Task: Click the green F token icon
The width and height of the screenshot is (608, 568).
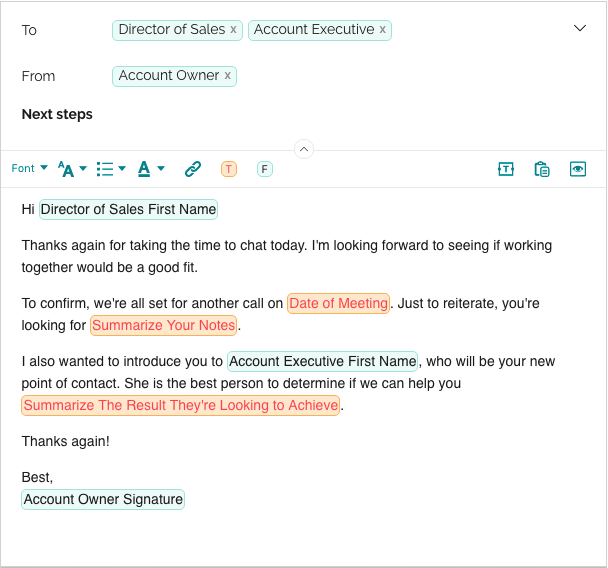Action: pyautogui.click(x=265, y=169)
